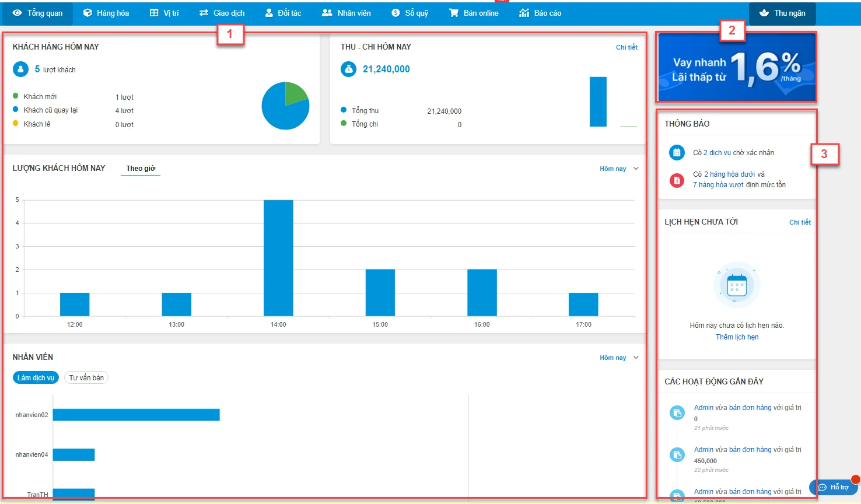
Task: Click the '4 lượt' returning customers value
Action: coord(124,111)
